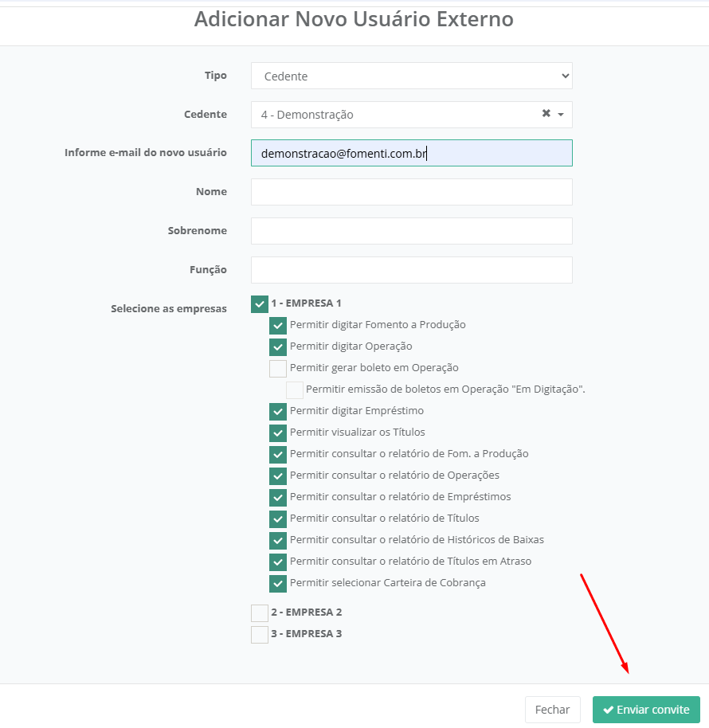Enable 'Permitir gerar boleto em Operação'
709x728 pixels.
pyautogui.click(x=278, y=368)
